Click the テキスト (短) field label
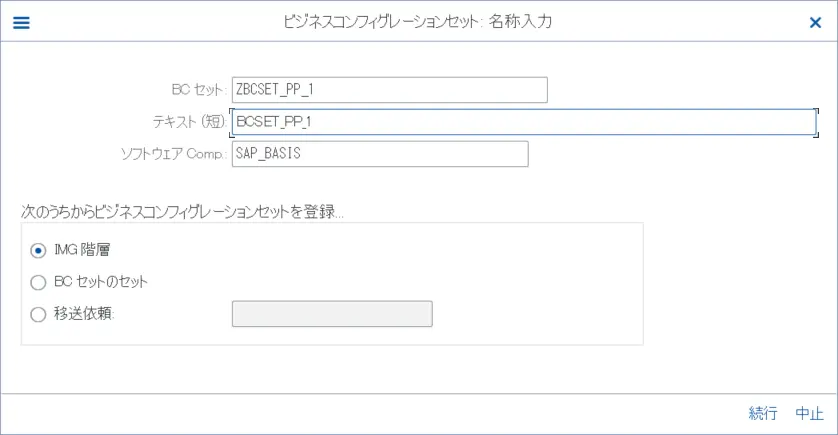Image resolution: width=838 pixels, height=435 pixels. point(190,122)
